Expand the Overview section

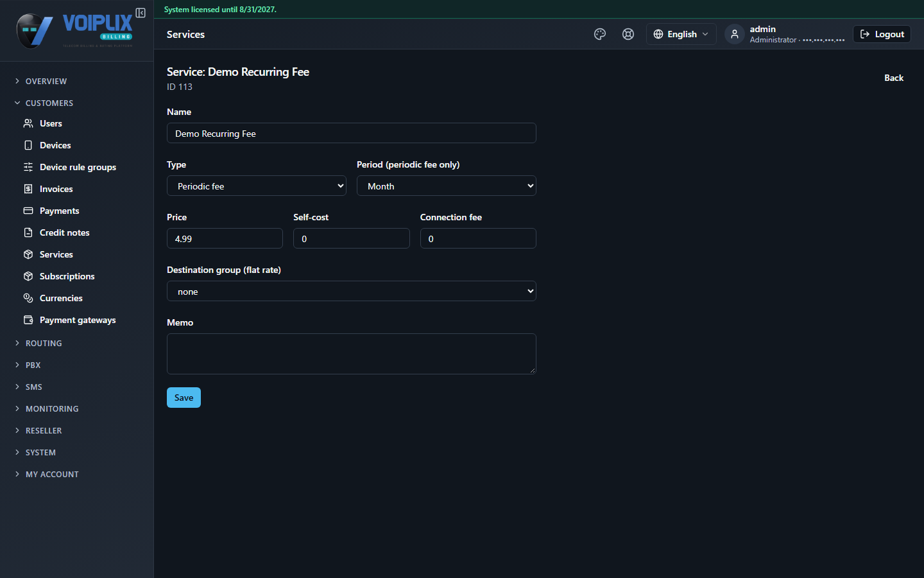point(46,81)
